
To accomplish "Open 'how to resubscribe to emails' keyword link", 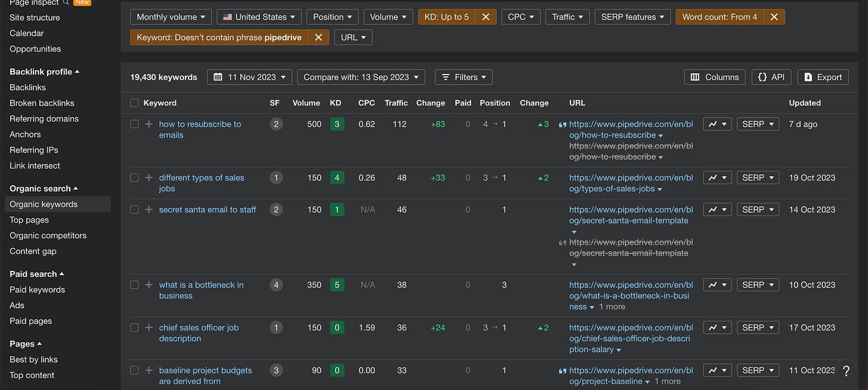I will point(200,130).
